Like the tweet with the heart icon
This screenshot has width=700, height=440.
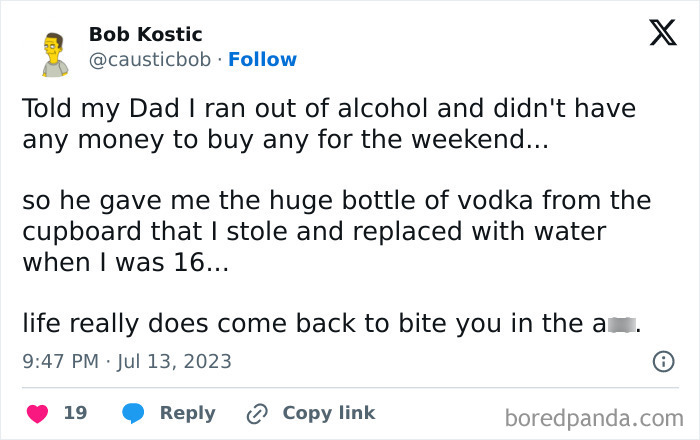(x=34, y=413)
